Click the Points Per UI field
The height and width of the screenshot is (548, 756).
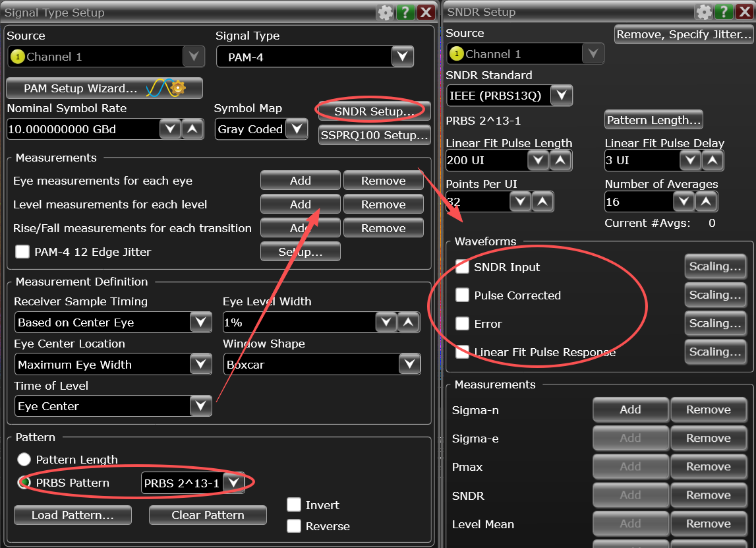pos(477,202)
